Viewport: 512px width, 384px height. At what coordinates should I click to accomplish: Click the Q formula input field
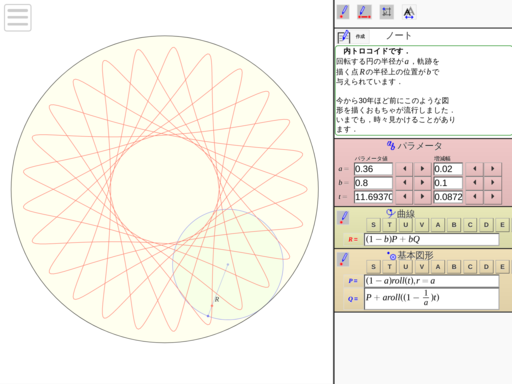click(x=432, y=299)
